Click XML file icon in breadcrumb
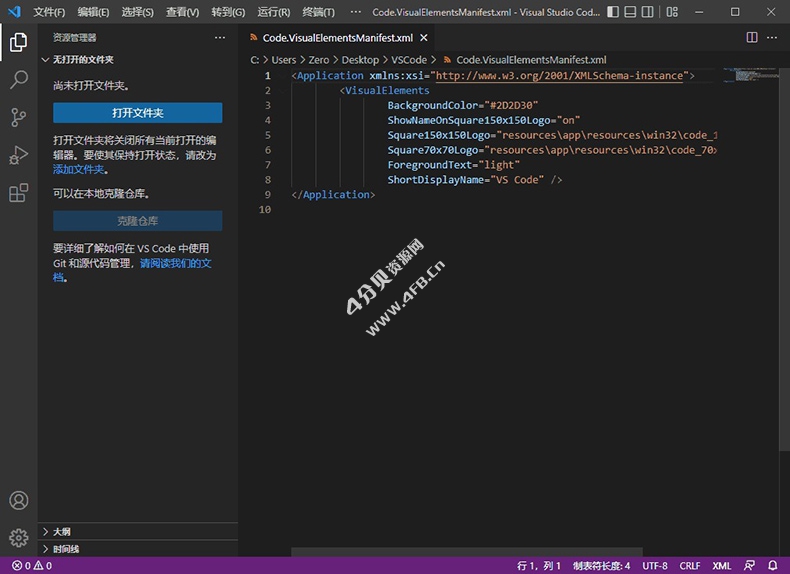Viewport: 790px width, 574px height. point(447,60)
